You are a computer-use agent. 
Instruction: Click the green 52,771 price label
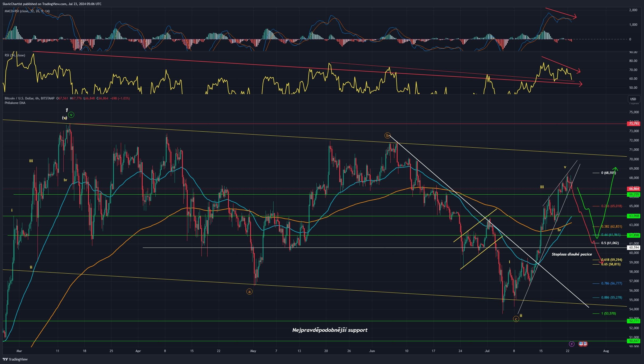point(634,321)
